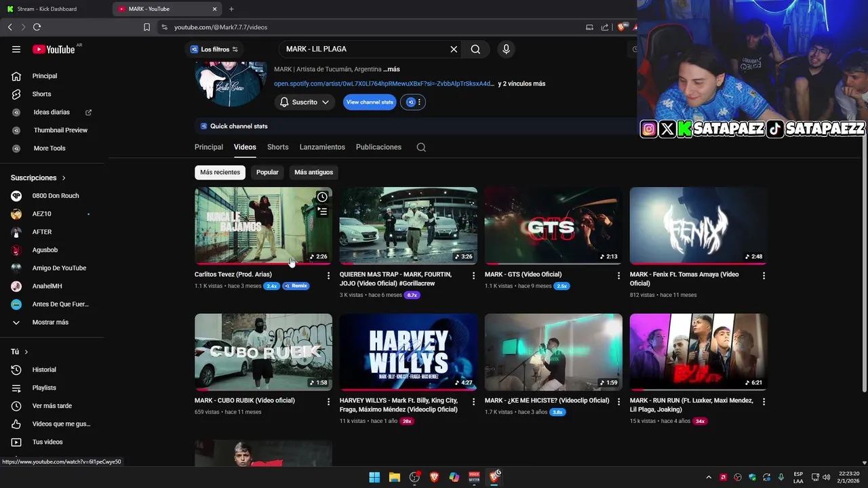Go back in browser history
Screen dimensions: 868x488
(9, 27)
